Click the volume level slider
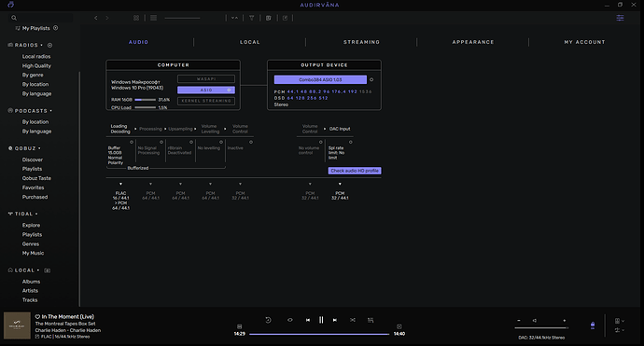 (x=541, y=328)
